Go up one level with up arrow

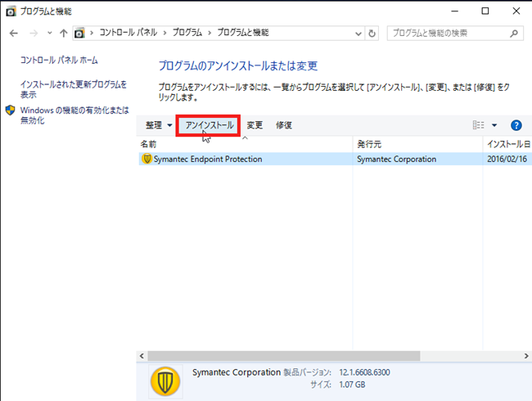click(64, 33)
